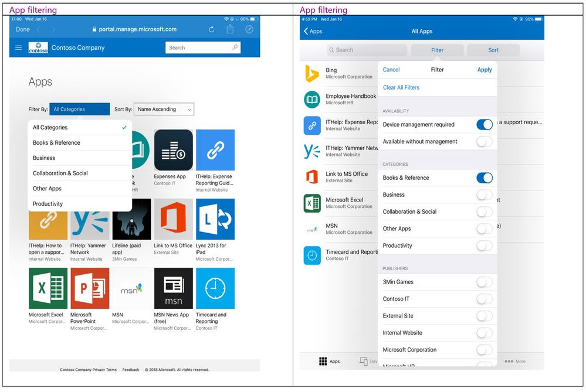The height and width of the screenshot is (392, 586).
Task: Turn off Books & Reference filter switch
Action: pos(485,178)
